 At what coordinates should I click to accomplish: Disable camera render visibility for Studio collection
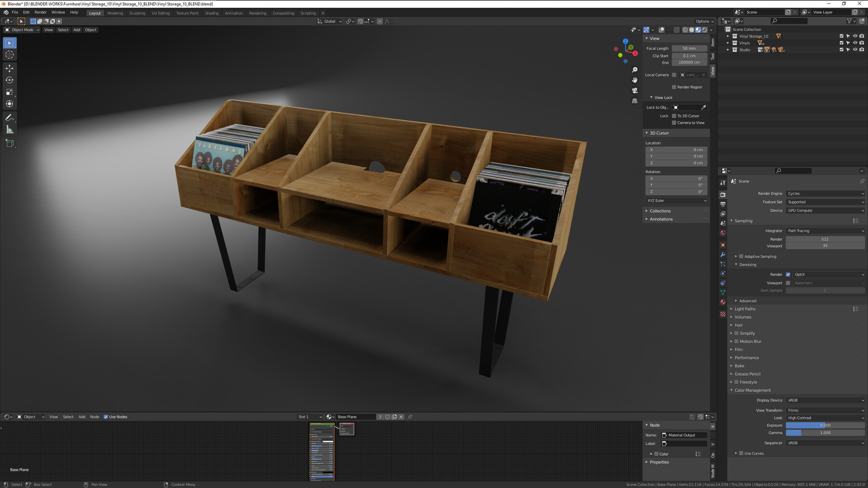point(862,50)
